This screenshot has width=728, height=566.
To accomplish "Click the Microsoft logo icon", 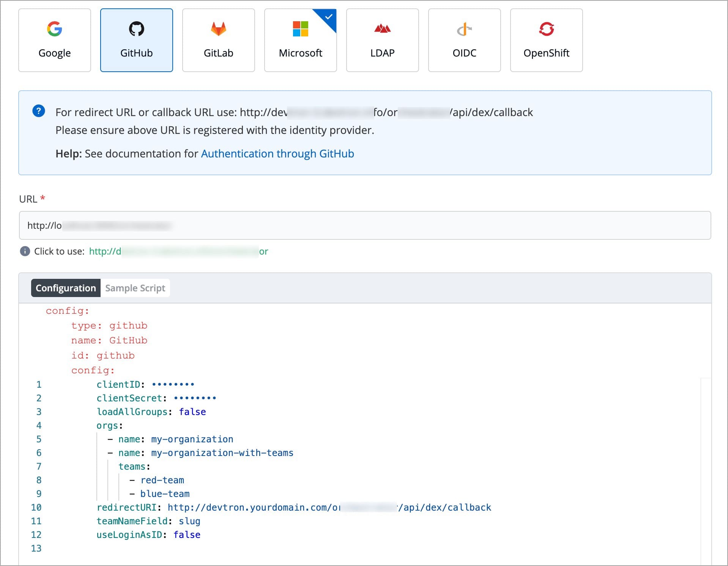I will tap(300, 29).
